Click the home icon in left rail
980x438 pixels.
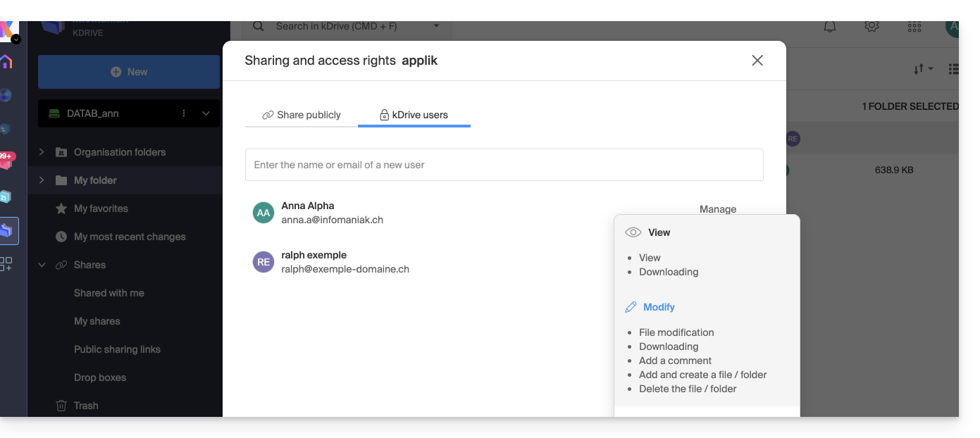7,62
